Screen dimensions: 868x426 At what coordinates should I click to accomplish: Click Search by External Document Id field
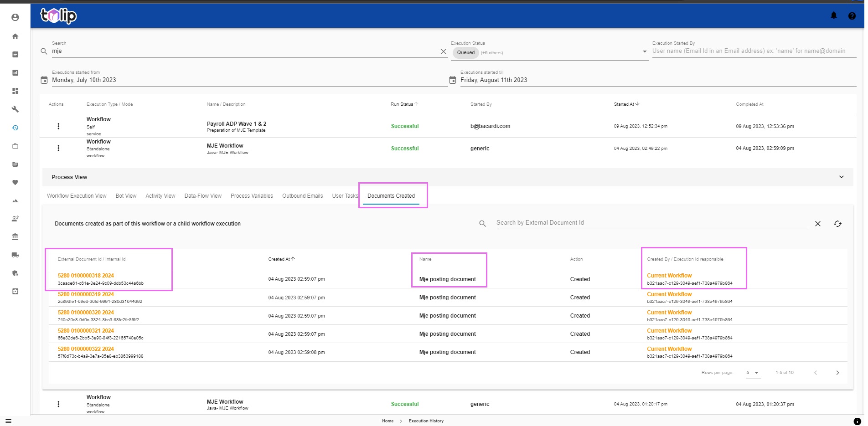coord(651,223)
